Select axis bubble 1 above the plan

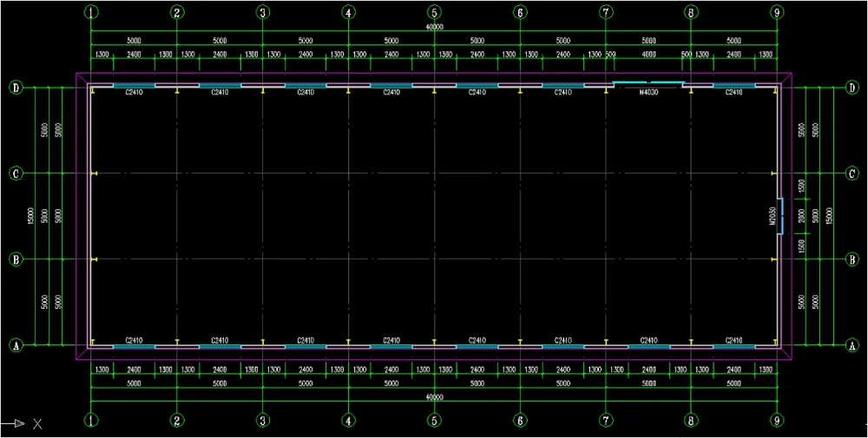pyautogui.click(x=91, y=11)
